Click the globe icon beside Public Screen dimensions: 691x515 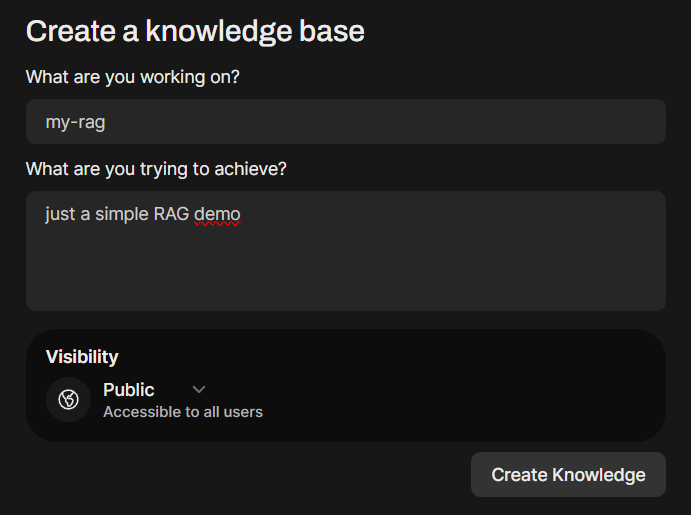[x=68, y=400]
